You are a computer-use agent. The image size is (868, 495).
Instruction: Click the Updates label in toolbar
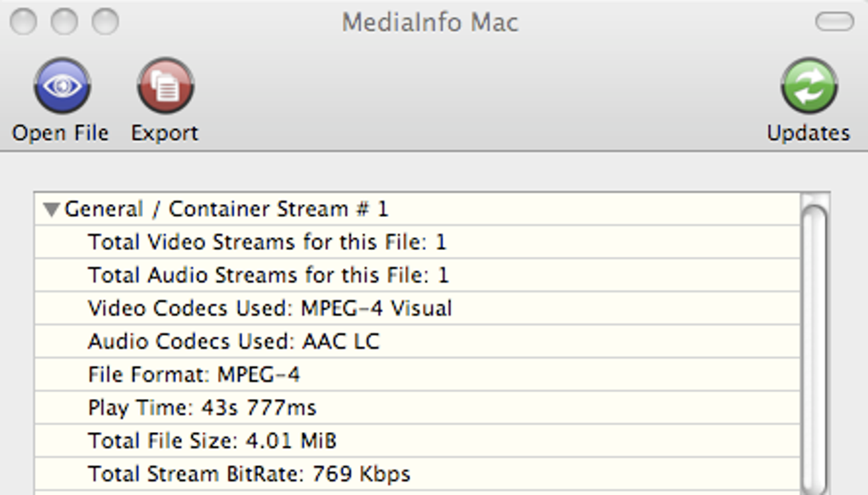click(808, 134)
